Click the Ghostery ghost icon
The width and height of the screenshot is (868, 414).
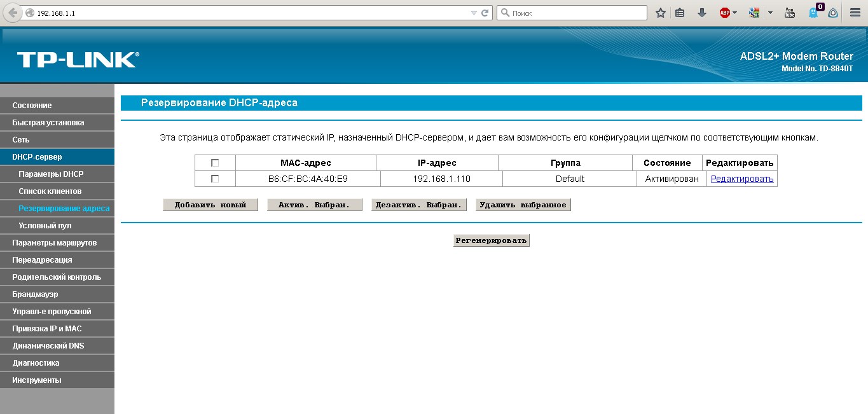coord(813,13)
